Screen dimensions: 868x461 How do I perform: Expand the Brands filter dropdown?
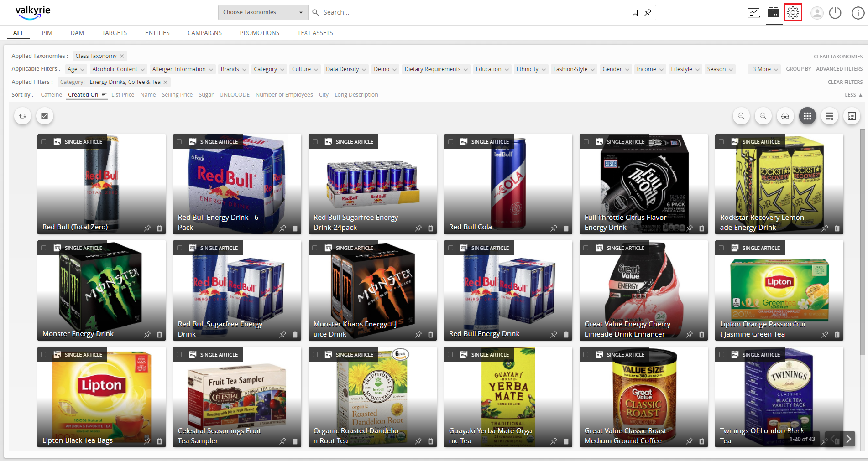pos(234,69)
